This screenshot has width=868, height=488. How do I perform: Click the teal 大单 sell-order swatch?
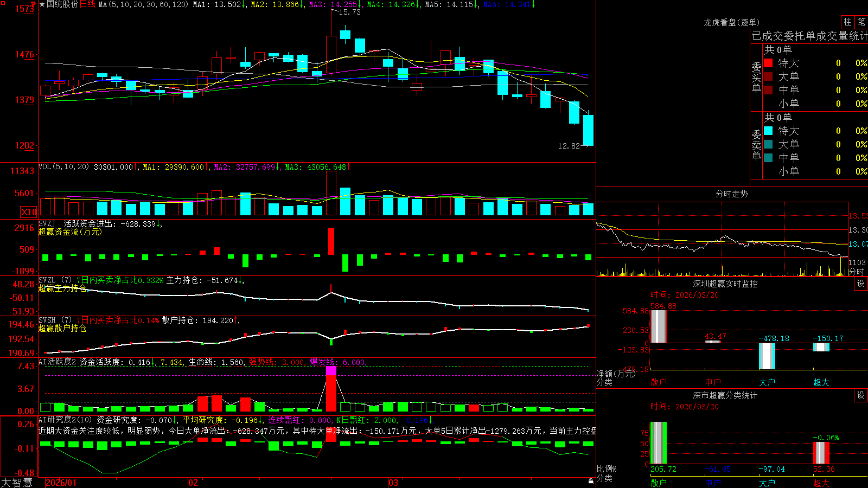tap(768, 144)
